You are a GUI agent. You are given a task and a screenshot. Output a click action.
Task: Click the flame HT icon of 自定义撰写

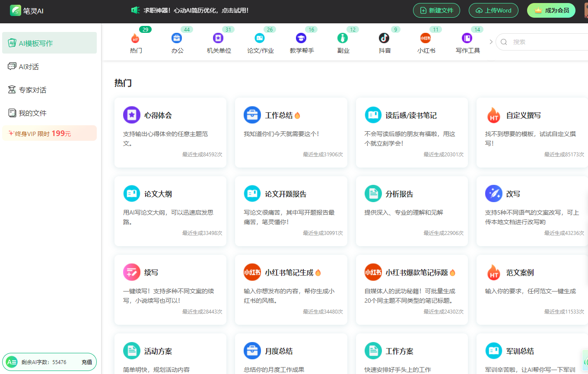pos(493,115)
